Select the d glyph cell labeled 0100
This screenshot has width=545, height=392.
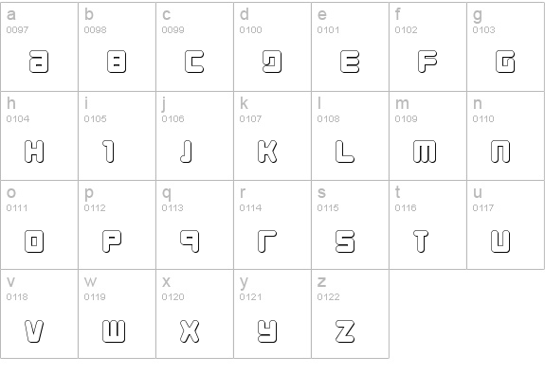(x=273, y=46)
